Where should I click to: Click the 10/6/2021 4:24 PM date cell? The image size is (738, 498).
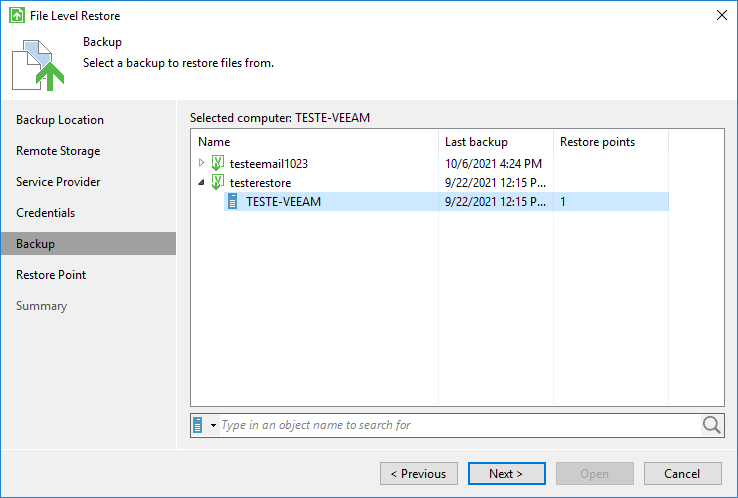493,163
